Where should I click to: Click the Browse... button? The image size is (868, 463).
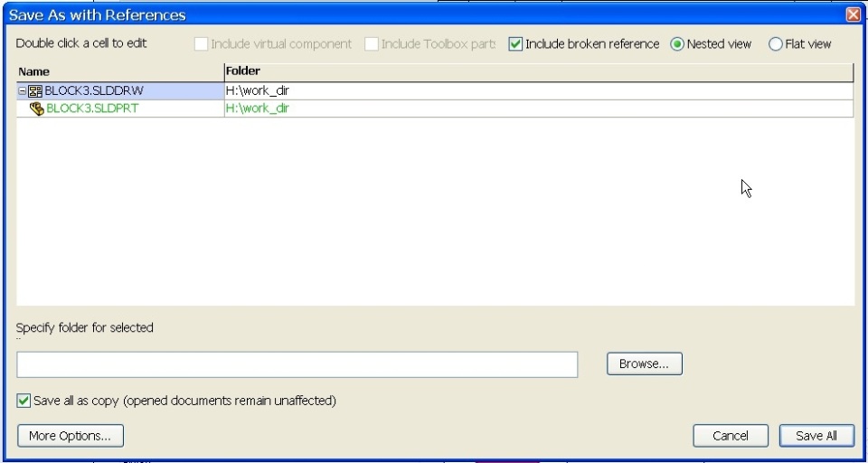point(645,364)
